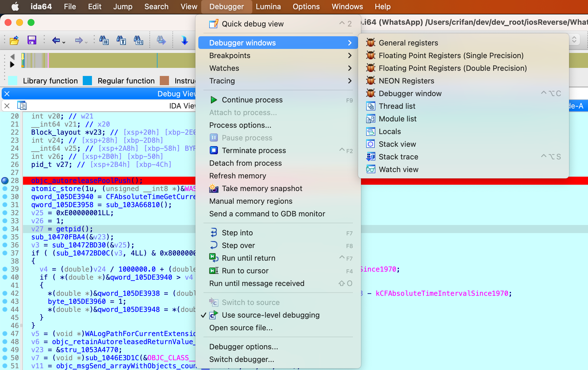This screenshot has width=588, height=370.
Task: Select Send a command to GDB monitor
Action: (x=278, y=214)
